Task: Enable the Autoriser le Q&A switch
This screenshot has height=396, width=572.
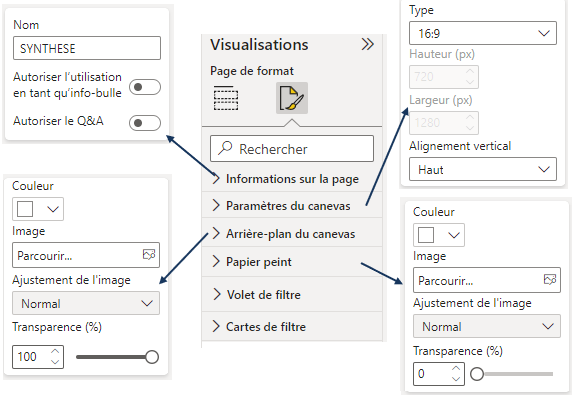Action: point(145,123)
